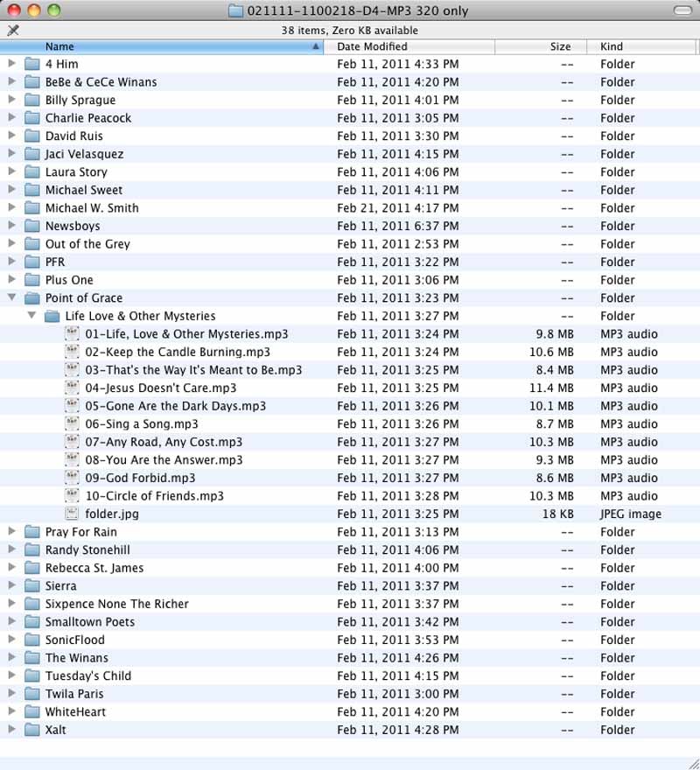This screenshot has width=700, height=770.
Task: Click the window resize grip corner
Action: coord(692,762)
